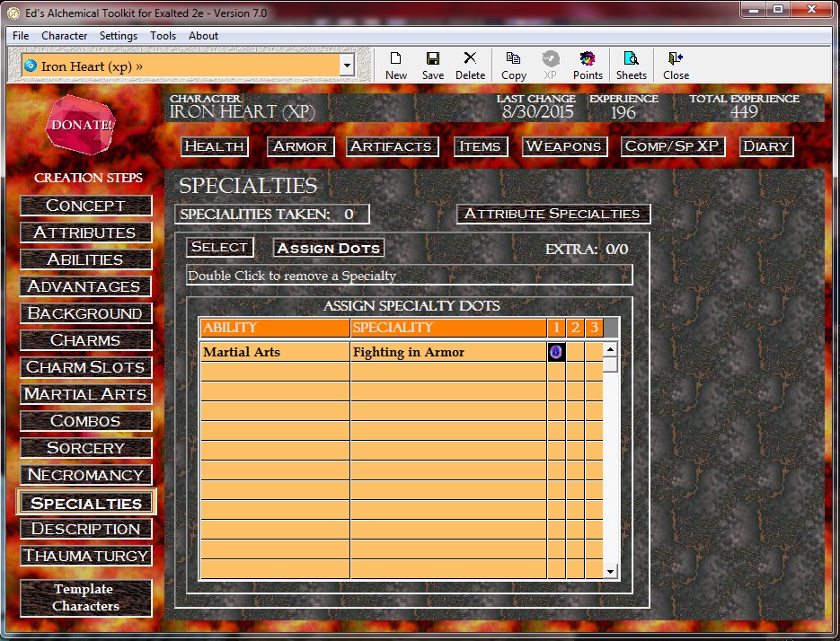
Task: Click the column 3 dots header
Action: (x=594, y=328)
